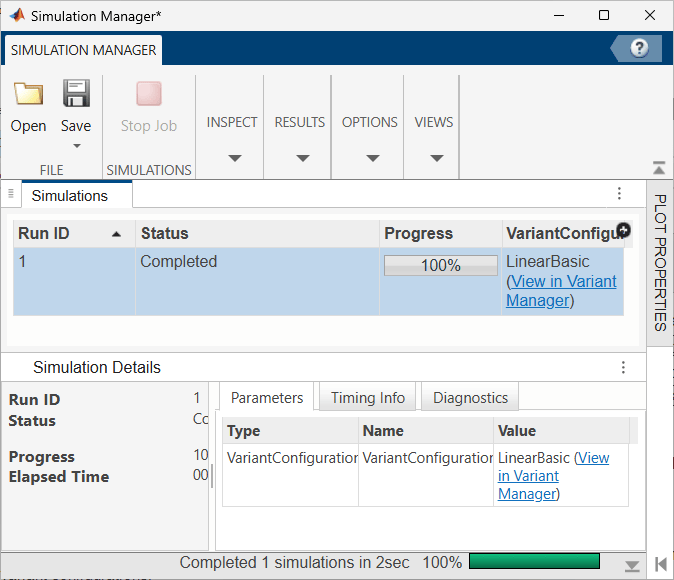Click the 100% progress bar in run 1
Image resolution: width=674 pixels, height=580 pixels.
tap(441, 265)
